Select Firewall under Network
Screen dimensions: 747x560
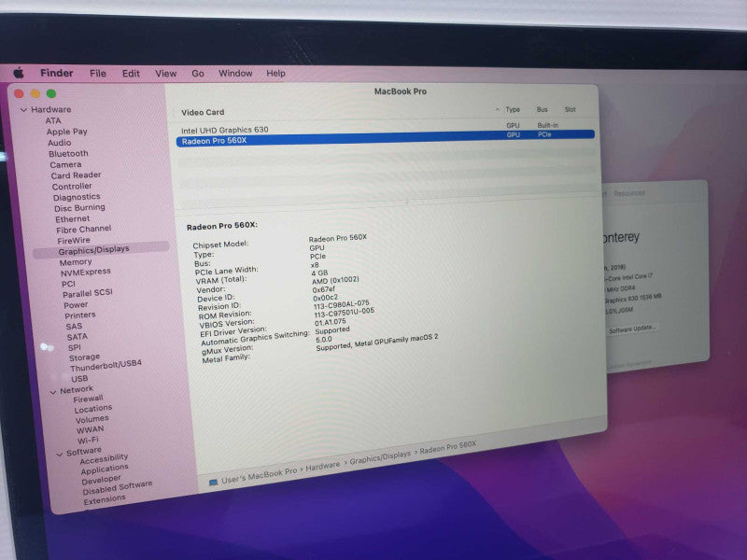pos(88,399)
